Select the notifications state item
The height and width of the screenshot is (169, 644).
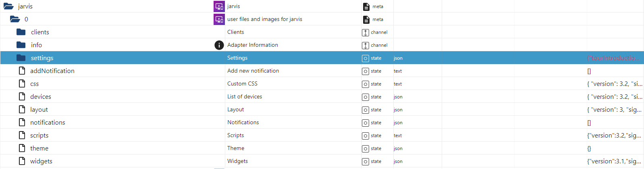pos(48,123)
